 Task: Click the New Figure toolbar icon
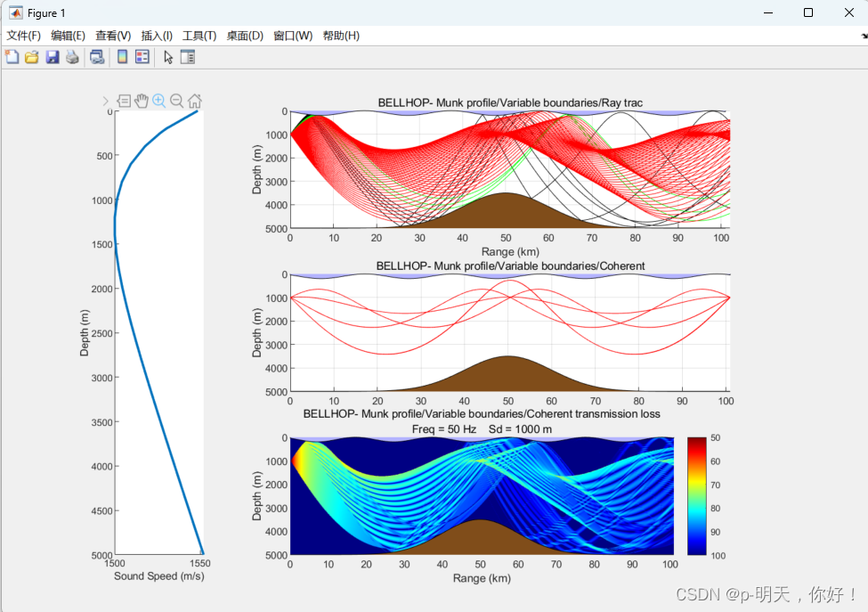click(x=12, y=57)
